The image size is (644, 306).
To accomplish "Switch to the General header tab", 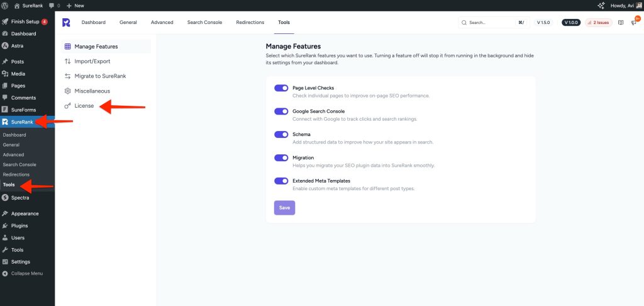I will [128, 22].
